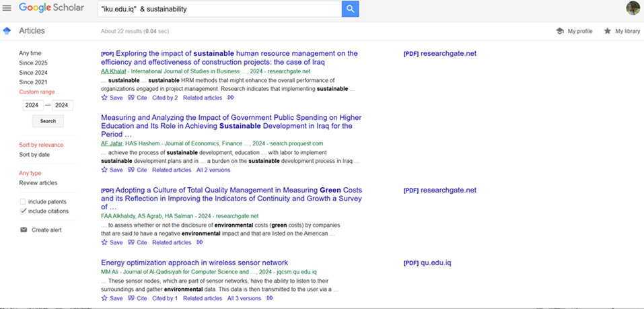Viewport: 644px width, 309px height.
Task: Click the blue search magnifier button
Action: coord(350,9)
